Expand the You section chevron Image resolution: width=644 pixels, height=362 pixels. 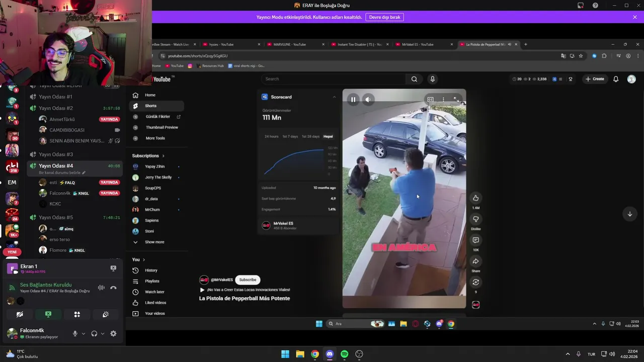[143, 259]
